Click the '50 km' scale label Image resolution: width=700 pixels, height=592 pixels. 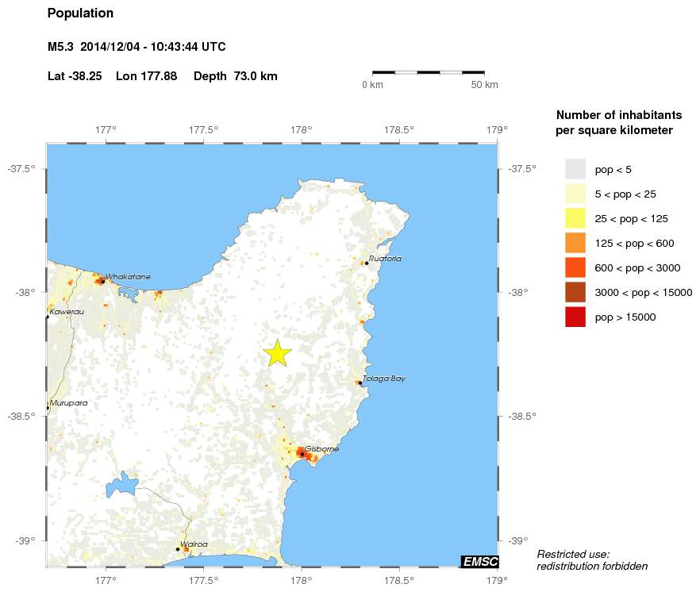(484, 85)
